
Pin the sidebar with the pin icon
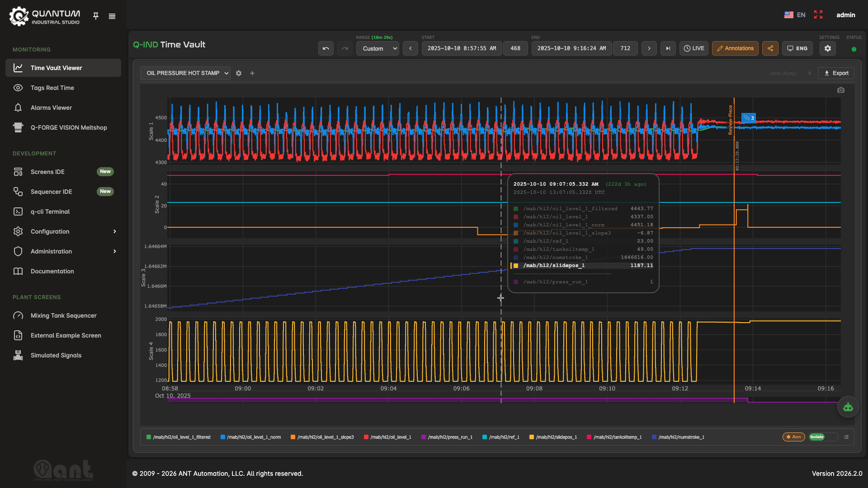click(96, 16)
